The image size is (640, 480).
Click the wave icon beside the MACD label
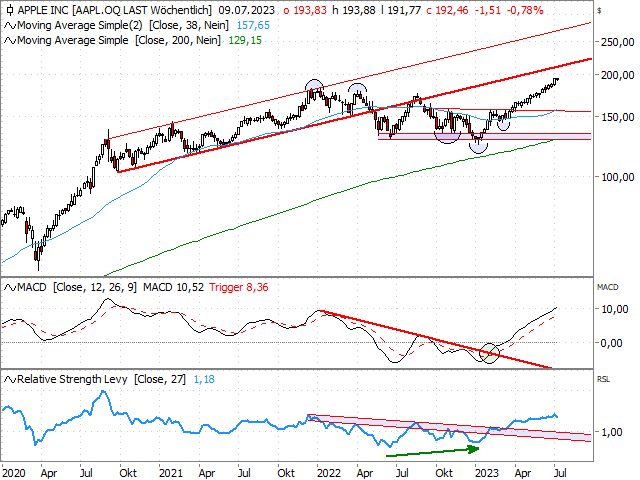tap(10, 287)
